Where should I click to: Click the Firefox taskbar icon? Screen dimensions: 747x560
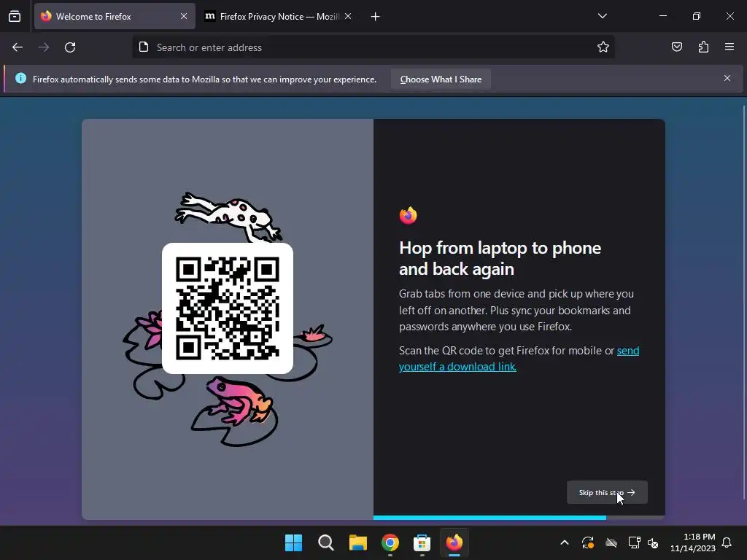tap(454, 542)
